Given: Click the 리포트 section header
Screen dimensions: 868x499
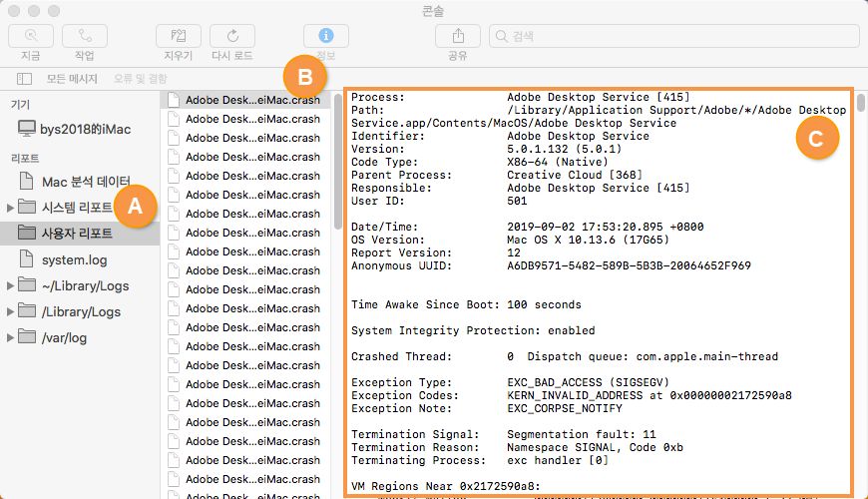Looking at the screenshot, I should 25,158.
